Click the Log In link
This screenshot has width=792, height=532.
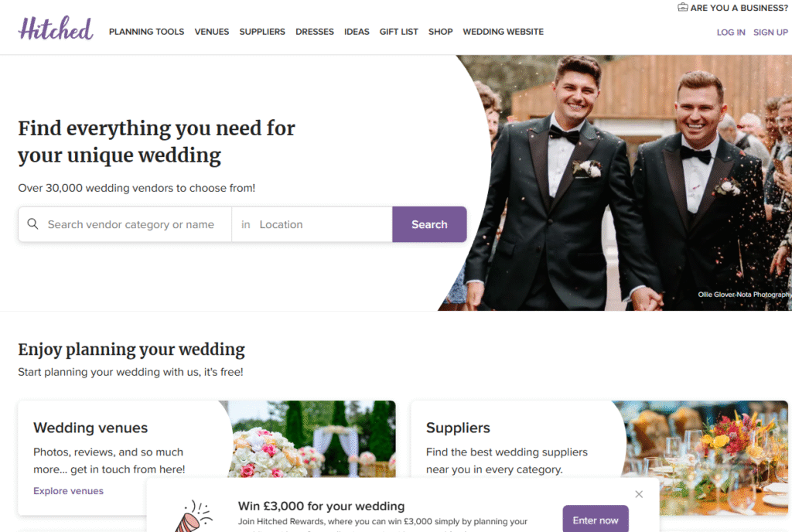pos(731,32)
